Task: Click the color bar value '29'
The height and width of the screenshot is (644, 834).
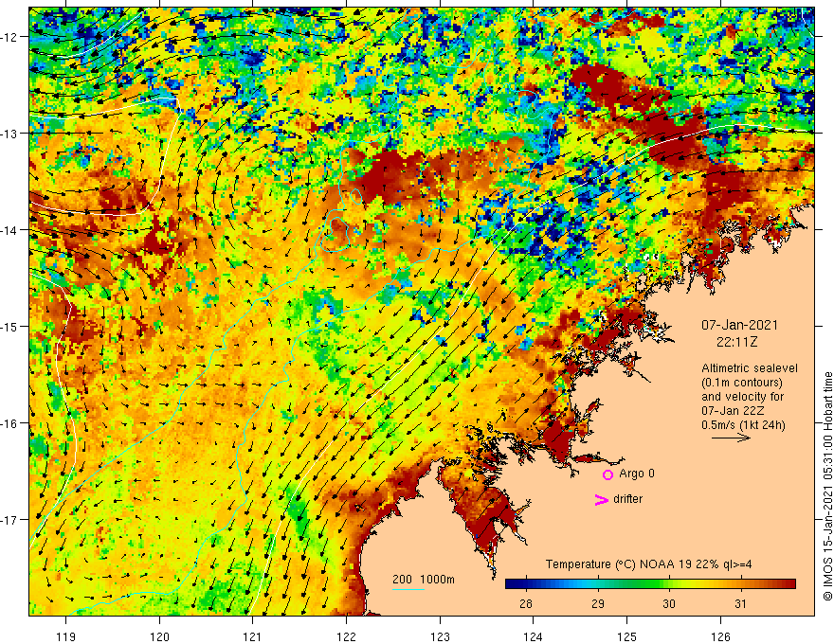Action: tap(598, 603)
